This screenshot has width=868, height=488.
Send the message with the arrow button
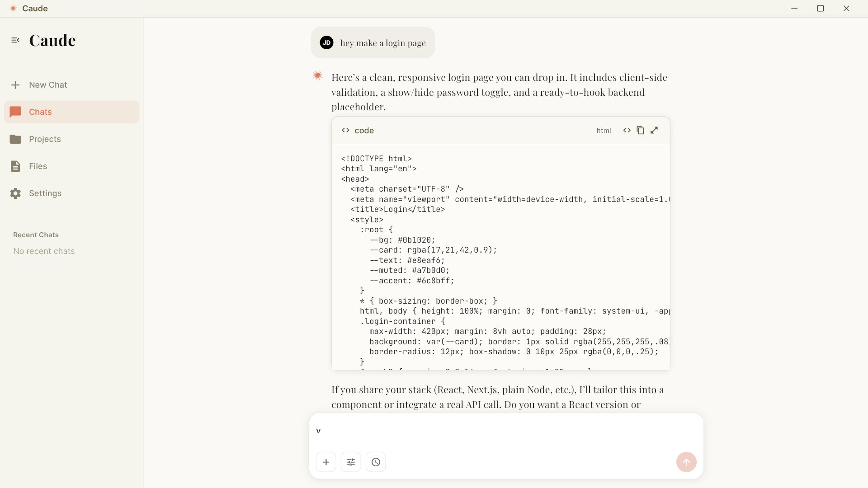686,462
